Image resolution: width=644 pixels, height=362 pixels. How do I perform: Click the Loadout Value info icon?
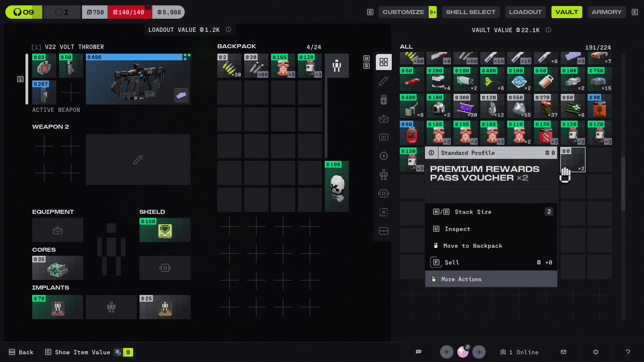(228, 29)
